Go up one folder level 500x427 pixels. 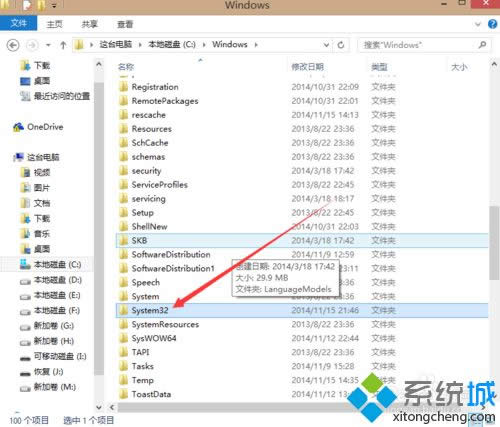coord(63,45)
